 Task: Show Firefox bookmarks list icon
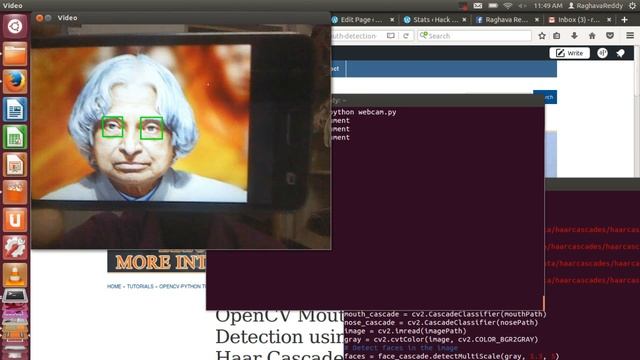point(557,36)
